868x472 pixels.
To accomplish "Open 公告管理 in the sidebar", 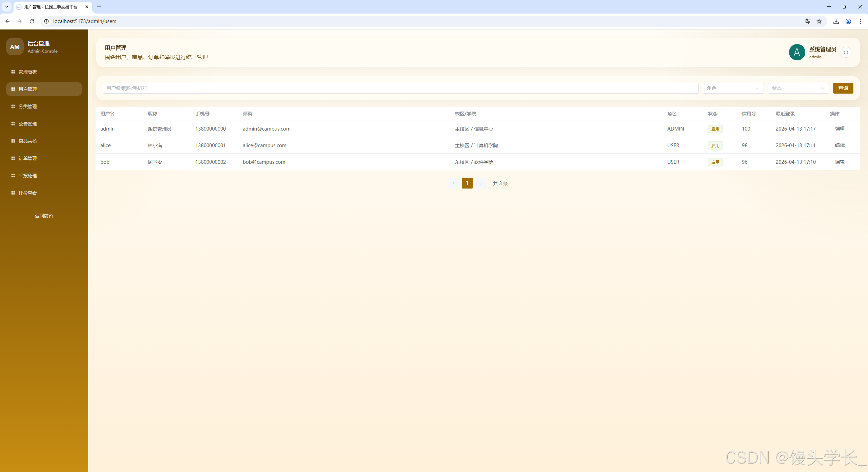I will coord(44,124).
